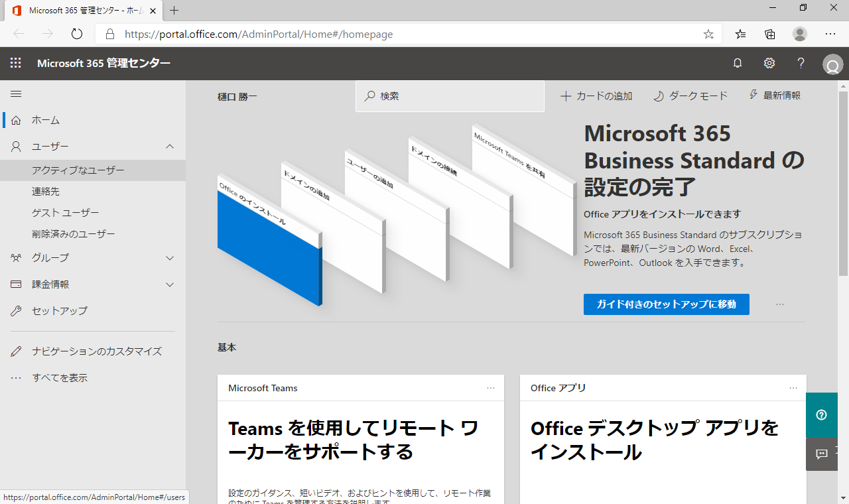Screen dimensions: 849x504
Task: Open Microsoft Teams card options ellipsis
Action: click(491, 388)
